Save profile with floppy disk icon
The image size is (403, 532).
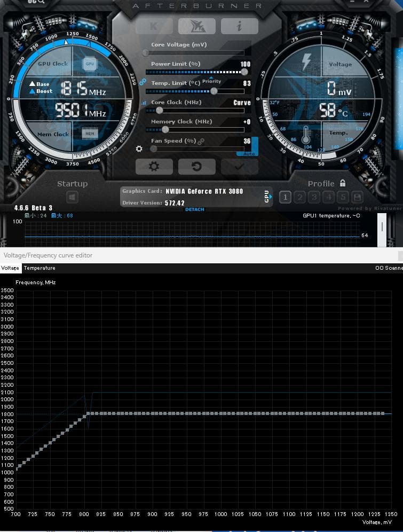coord(357,197)
